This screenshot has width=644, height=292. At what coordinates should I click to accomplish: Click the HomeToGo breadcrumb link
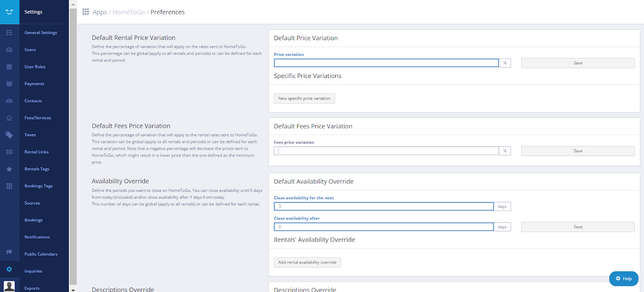(128, 12)
